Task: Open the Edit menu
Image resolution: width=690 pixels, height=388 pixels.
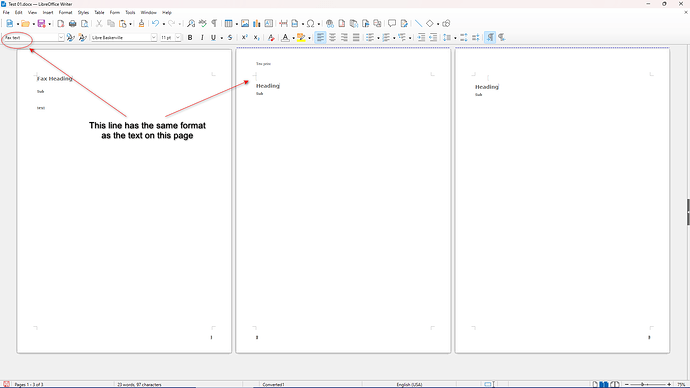Action: coord(18,13)
